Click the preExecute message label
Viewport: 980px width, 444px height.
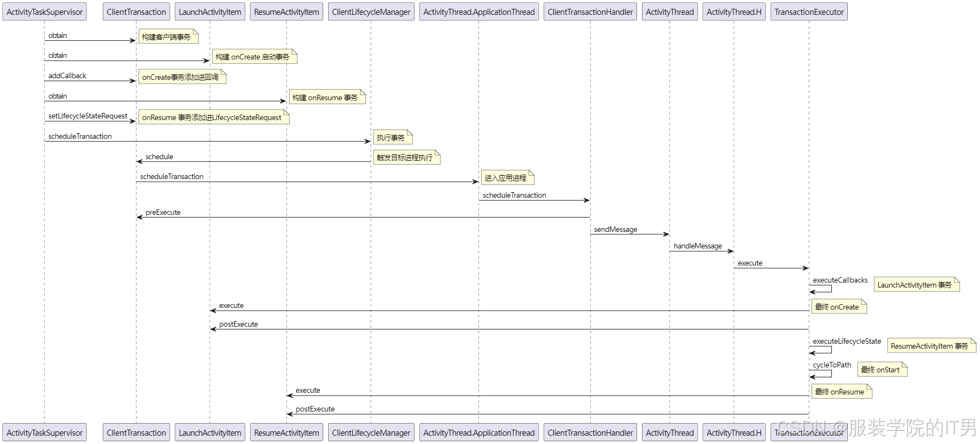click(163, 213)
